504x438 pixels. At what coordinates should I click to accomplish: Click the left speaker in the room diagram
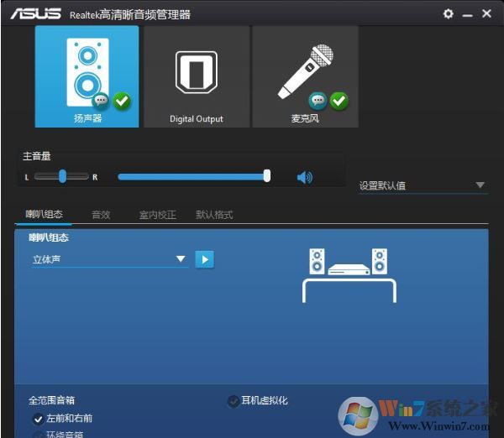pos(317,261)
